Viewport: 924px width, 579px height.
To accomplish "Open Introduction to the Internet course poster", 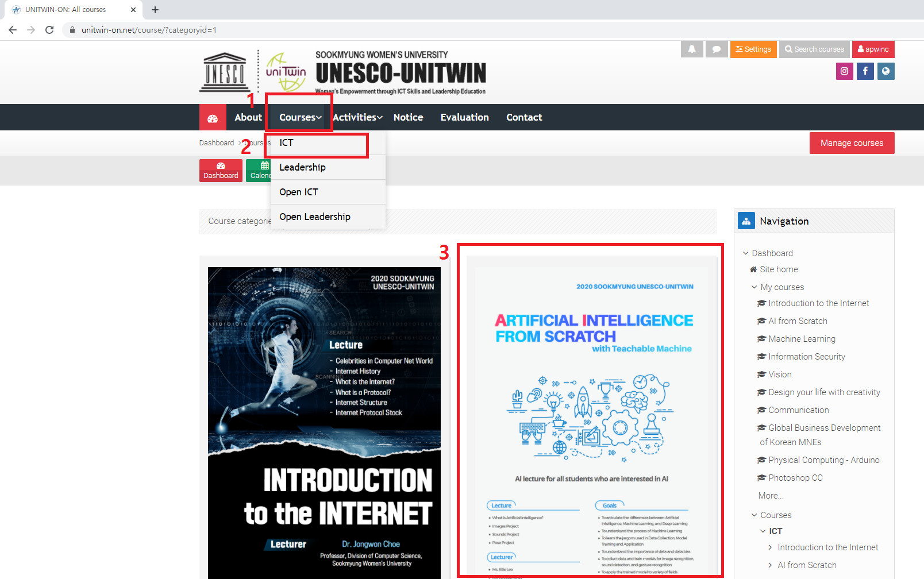I will pos(324,423).
